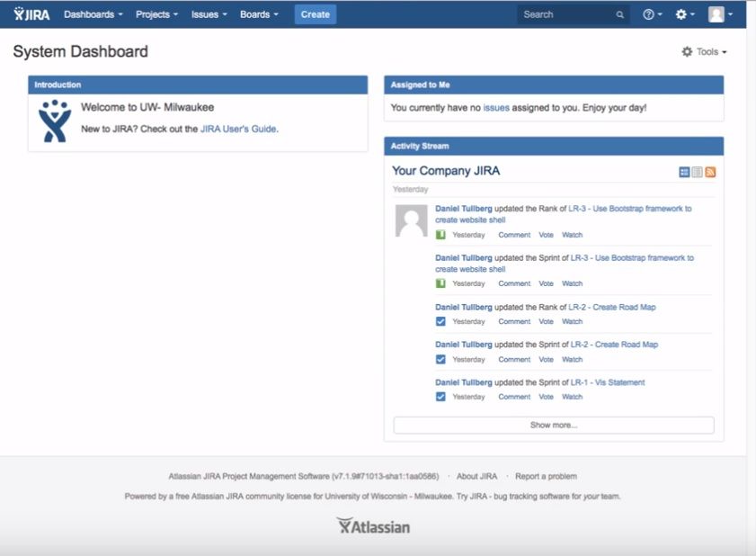
Task: Click the wallboard grid view icon
Action: pos(684,171)
